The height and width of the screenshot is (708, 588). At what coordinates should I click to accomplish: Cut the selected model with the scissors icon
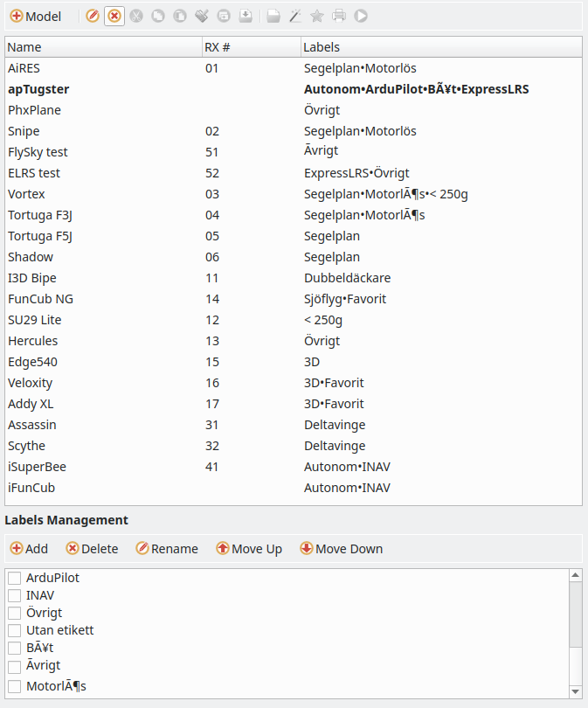click(135, 16)
